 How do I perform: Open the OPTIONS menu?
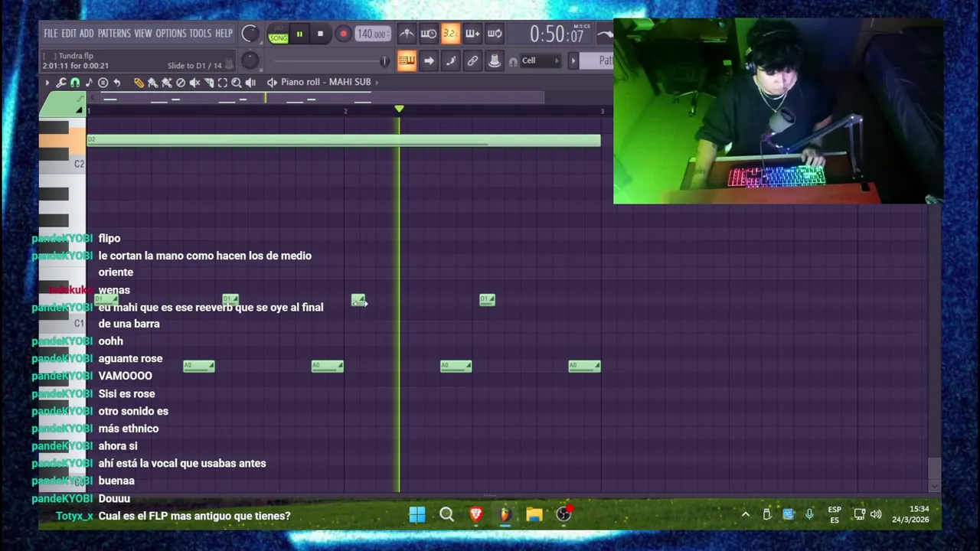click(171, 34)
